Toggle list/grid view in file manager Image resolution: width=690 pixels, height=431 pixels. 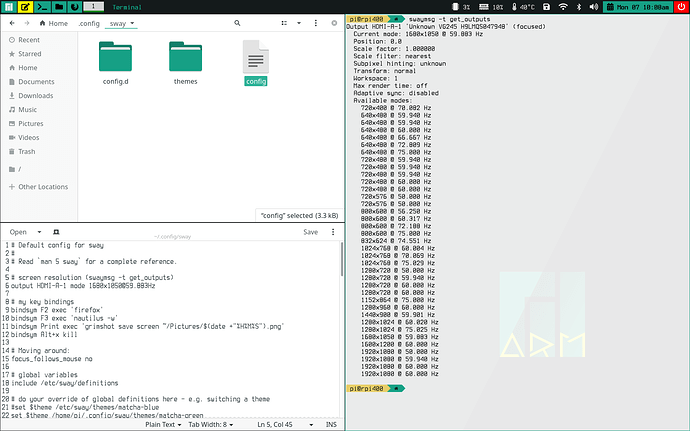click(284, 23)
